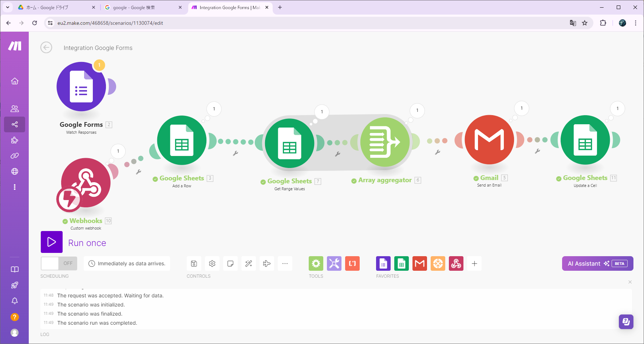Open the Team icon in the left sidebar

(15, 109)
